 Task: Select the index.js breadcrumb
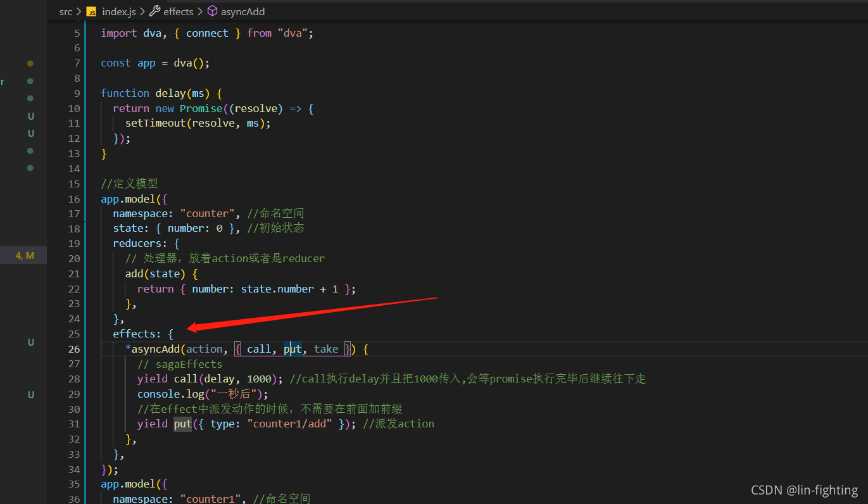coord(119,11)
